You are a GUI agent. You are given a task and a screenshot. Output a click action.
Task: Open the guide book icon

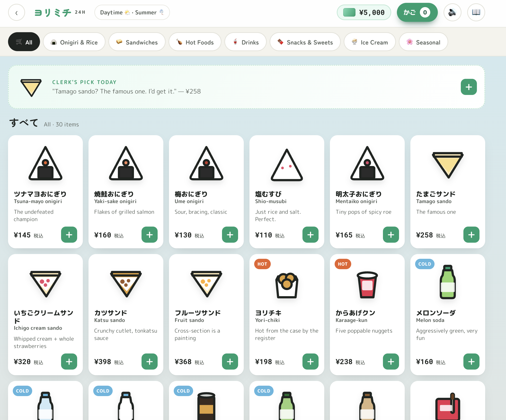pos(476,13)
